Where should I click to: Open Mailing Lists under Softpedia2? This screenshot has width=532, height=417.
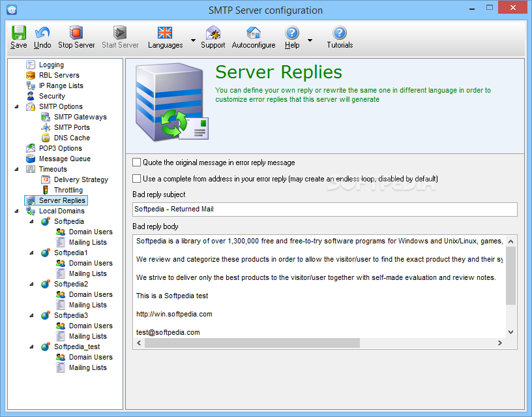click(x=88, y=305)
